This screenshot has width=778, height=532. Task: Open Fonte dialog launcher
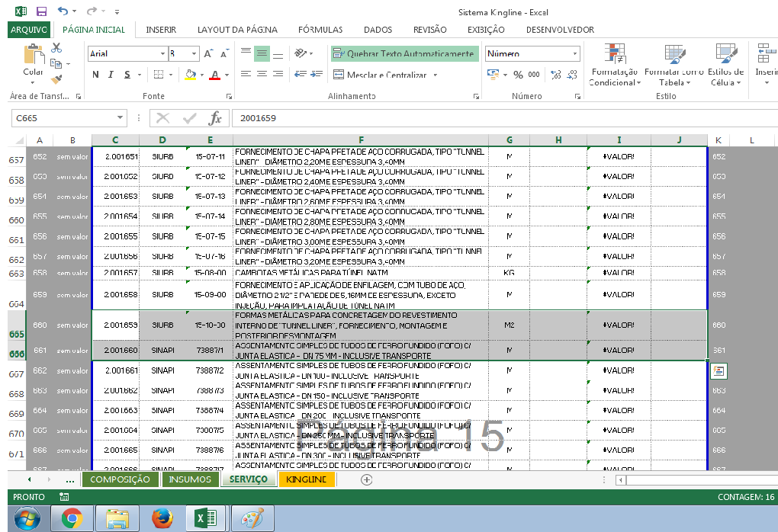[229, 96]
